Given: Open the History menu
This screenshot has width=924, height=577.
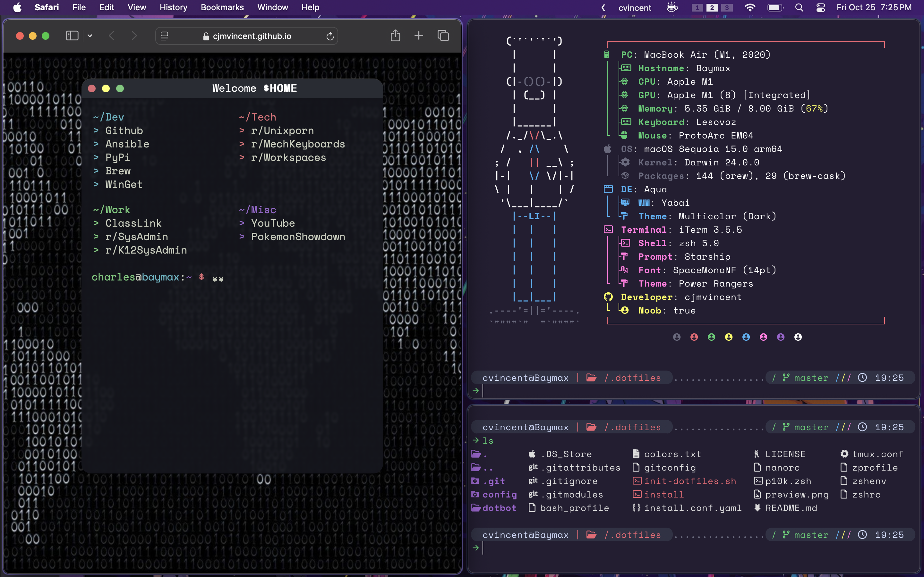Looking at the screenshot, I should coord(173,8).
